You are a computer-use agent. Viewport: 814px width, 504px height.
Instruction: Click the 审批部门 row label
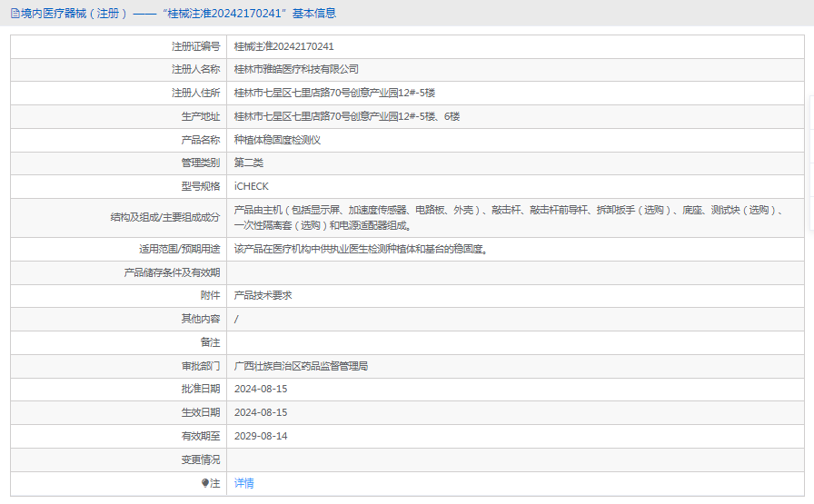click(201, 367)
